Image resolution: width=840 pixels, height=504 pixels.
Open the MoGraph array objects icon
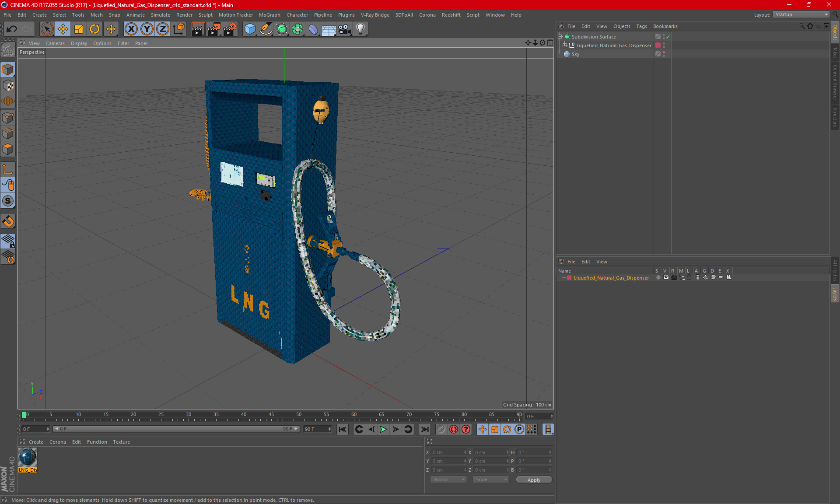tap(298, 29)
